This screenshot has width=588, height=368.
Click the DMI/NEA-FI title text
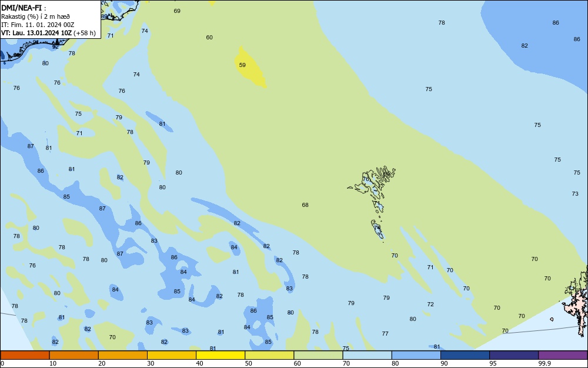coord(21,8)
